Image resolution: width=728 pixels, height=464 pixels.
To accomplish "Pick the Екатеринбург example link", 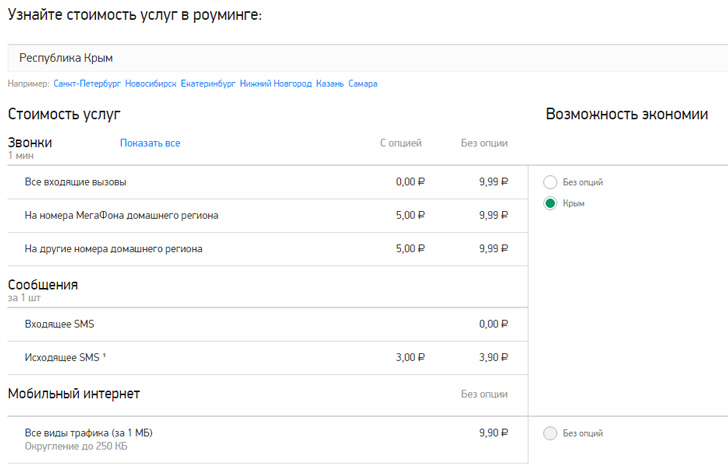I will [208, 84].
